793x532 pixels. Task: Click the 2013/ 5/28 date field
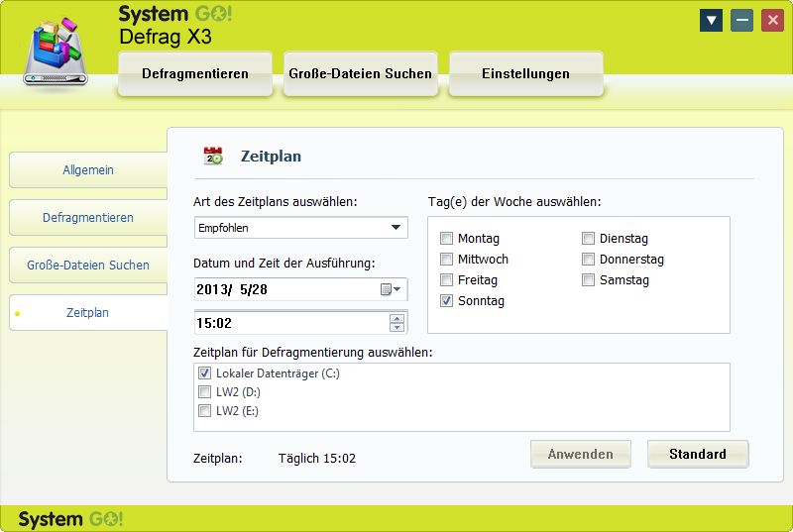coord(301,289)
